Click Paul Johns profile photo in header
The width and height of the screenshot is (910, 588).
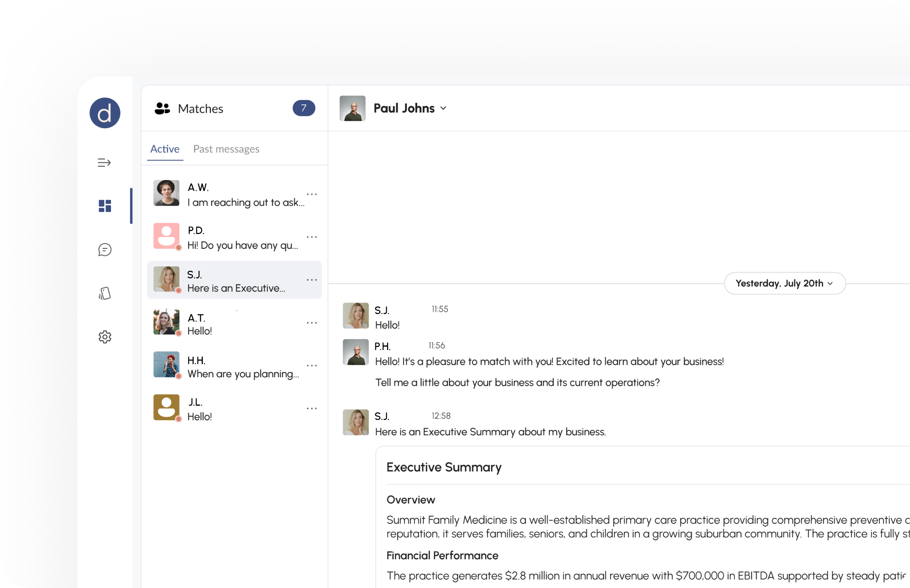pyautogui.click(x=352, y=108)
